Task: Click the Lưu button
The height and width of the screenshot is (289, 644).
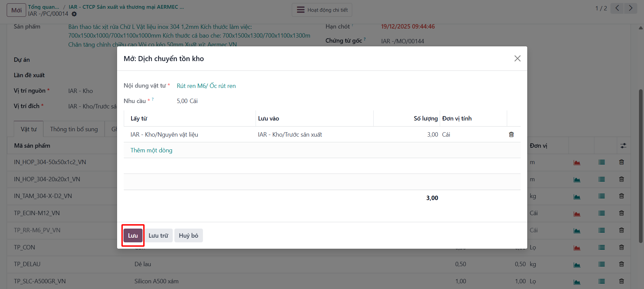Action: pos(133,236)
